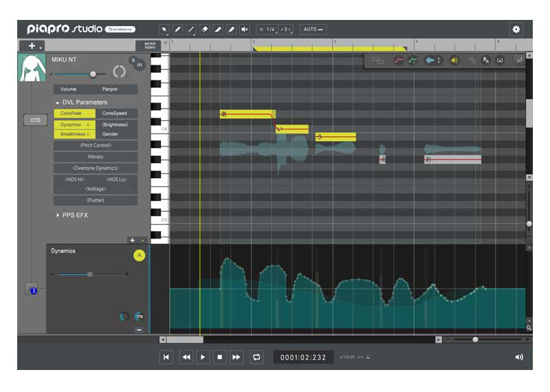Viewport: 550px width, 392px height.
Task: Select the Flutter parameter
Action: tap(96, 200)
